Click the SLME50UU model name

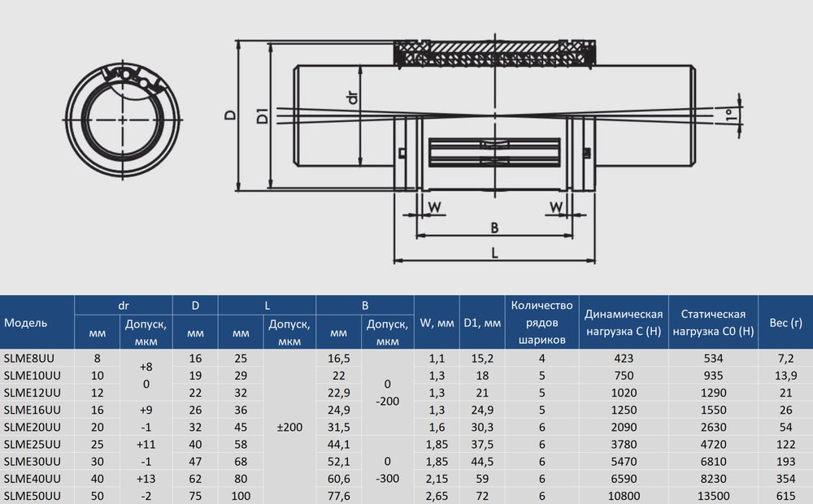point(32,495)
